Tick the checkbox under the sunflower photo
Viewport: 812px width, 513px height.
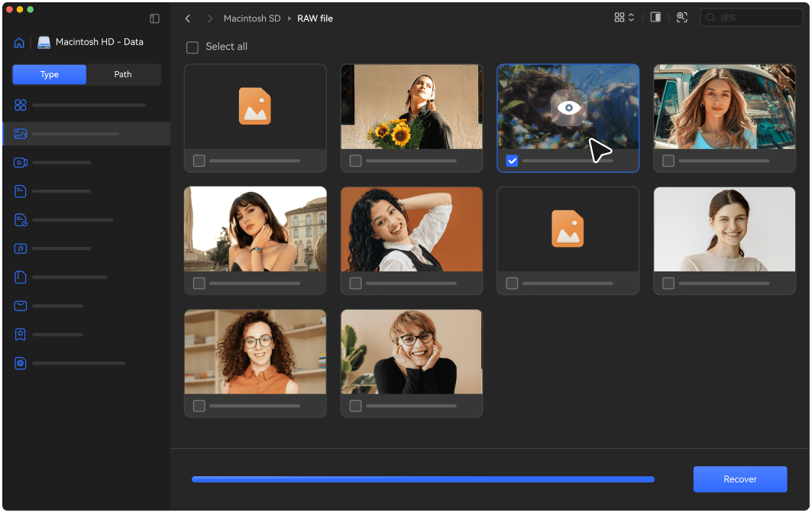pyautogui.click(x=355, y=161)
